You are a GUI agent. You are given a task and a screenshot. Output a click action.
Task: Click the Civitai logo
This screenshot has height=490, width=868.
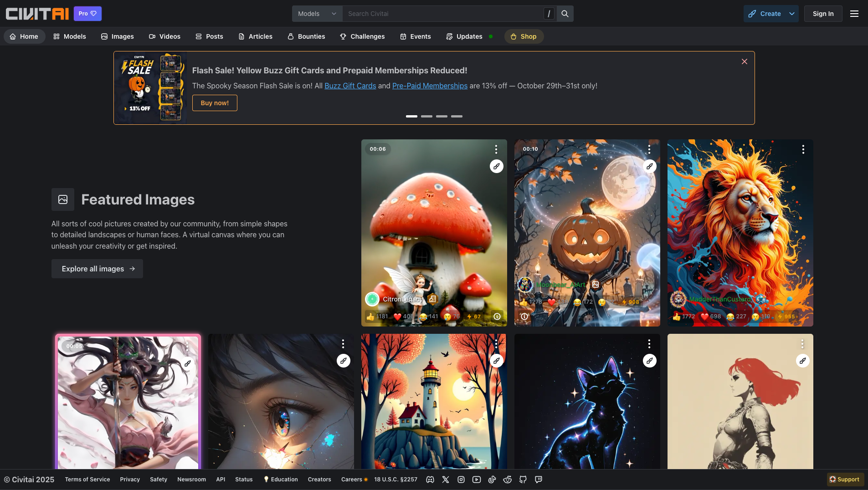pos(37,13)
